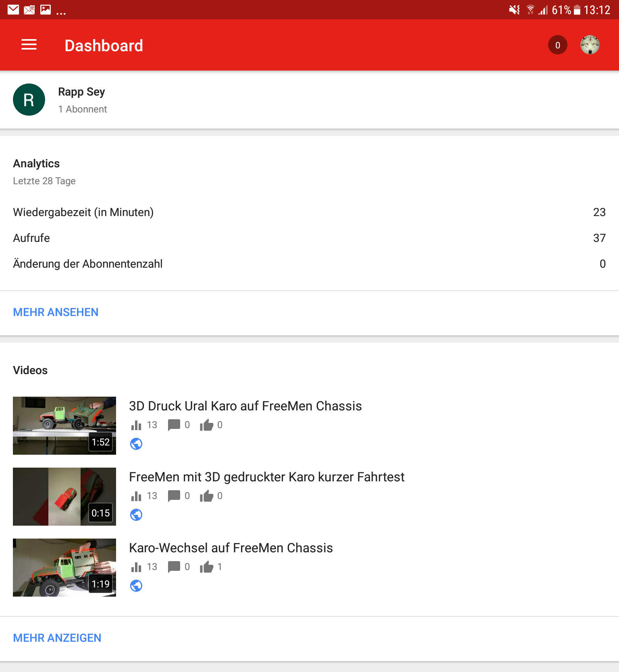Image resolution: width=619 pixels, height=672 pixels.
Task: Tap public globe icon on FreeMen Fahrtest video
Action: [136, 515]
